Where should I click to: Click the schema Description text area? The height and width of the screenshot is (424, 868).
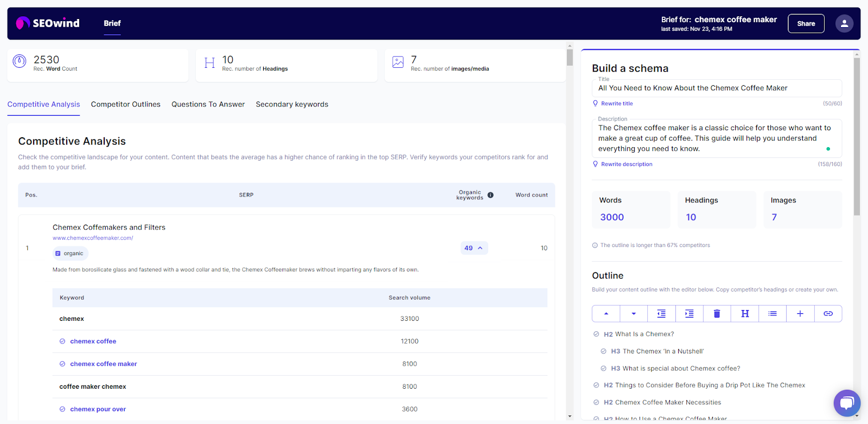[717, 138]
